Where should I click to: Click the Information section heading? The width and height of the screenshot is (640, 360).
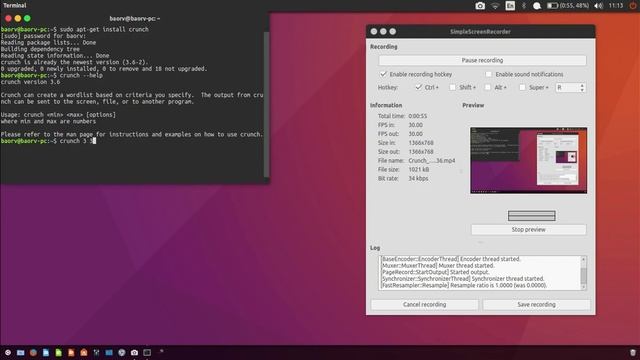(x=386, y=105)
